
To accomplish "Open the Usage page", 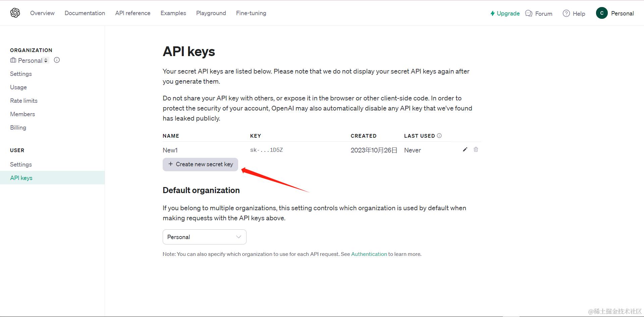I will click(18, 87).
